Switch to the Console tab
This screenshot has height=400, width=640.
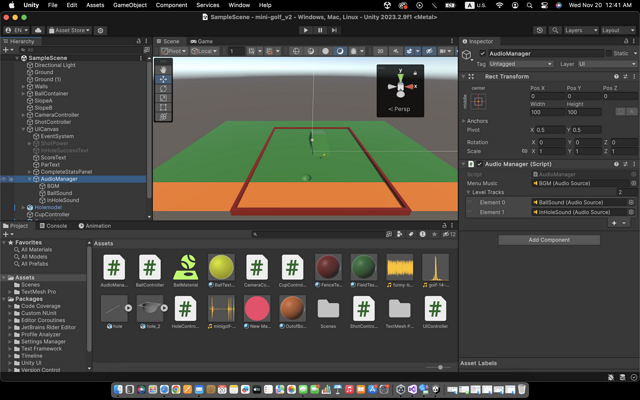tap(53, 226)
